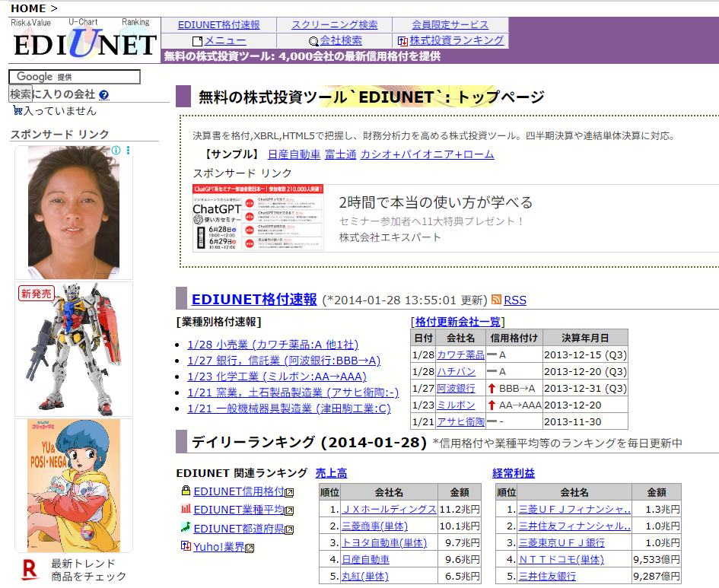Click ChatGPT seminar ad banner image
Screen dimensions: 719x588
tap(258, 218)
